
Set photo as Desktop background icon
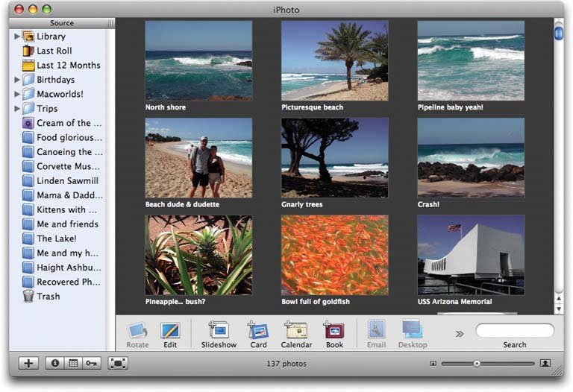(413, 330)
